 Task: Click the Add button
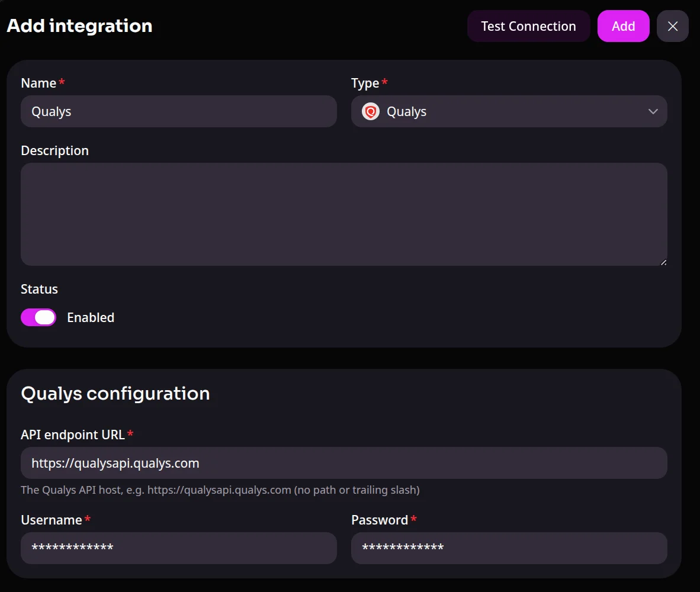point(623,26)
